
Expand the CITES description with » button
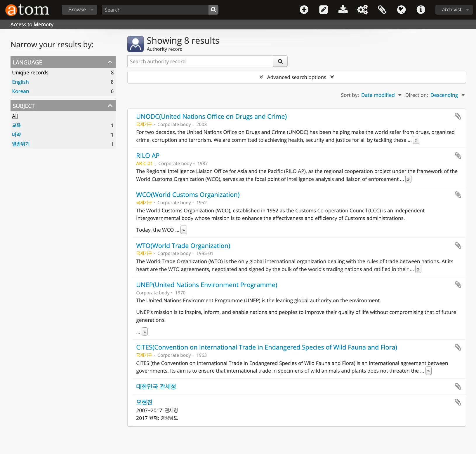(428, 371)
